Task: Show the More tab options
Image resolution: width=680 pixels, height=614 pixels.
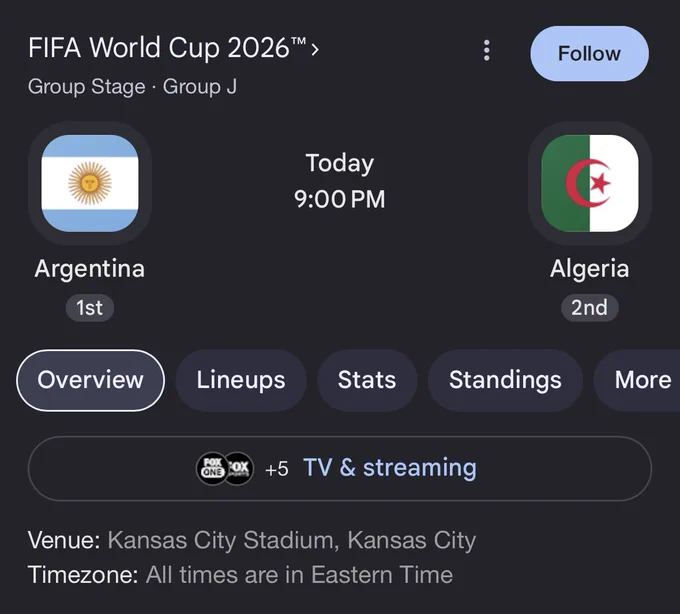Action: point(638,380)
